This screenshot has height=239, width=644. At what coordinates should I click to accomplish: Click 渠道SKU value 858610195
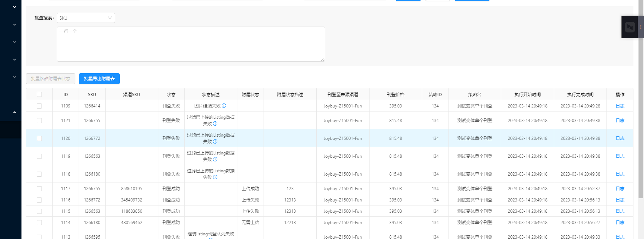(132, 189)
